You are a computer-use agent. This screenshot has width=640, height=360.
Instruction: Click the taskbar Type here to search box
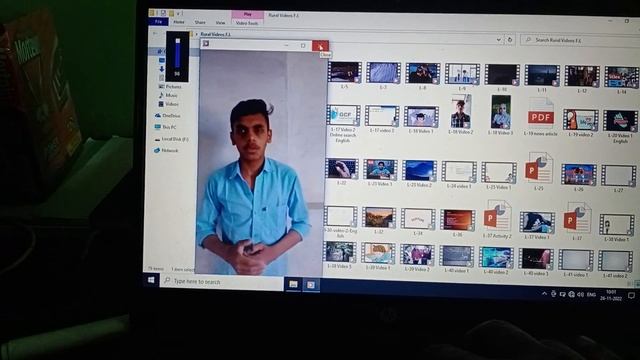click(x=221, y=282)
